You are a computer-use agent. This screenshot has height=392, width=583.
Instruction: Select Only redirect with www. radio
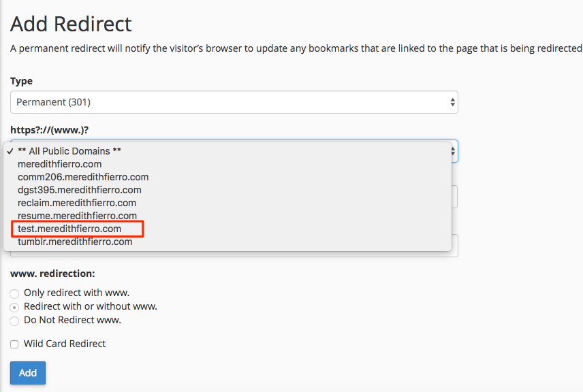pyautogui.click(x=14, y=293)
